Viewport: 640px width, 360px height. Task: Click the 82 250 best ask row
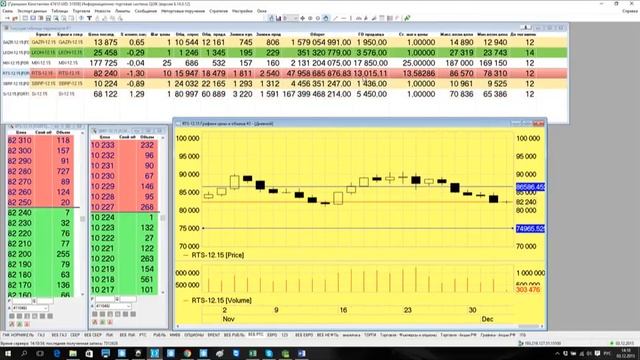click(x=41, y=202)
